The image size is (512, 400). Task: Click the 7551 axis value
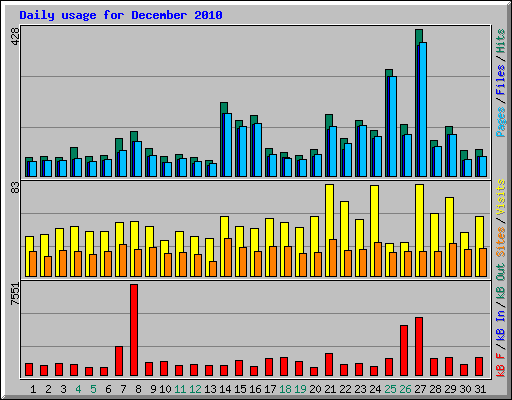[16, 294]
